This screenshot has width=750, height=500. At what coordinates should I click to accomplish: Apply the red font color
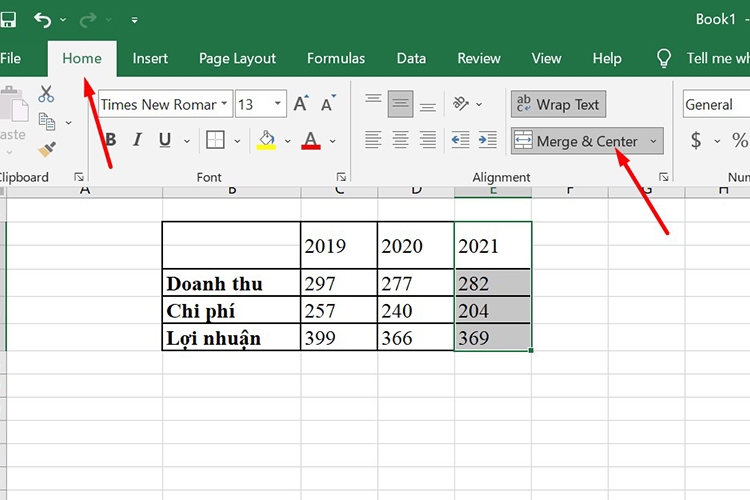(x=311, y=140)
